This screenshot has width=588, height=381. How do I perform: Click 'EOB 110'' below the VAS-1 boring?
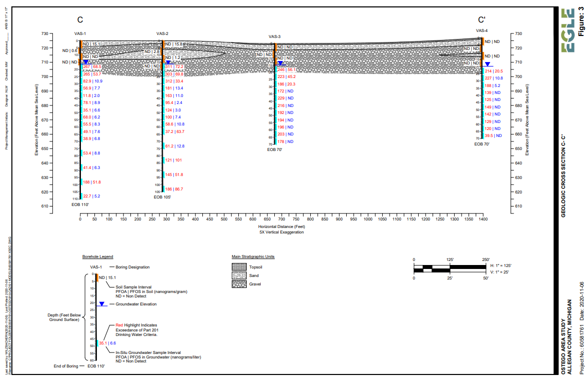click(80, 205)
